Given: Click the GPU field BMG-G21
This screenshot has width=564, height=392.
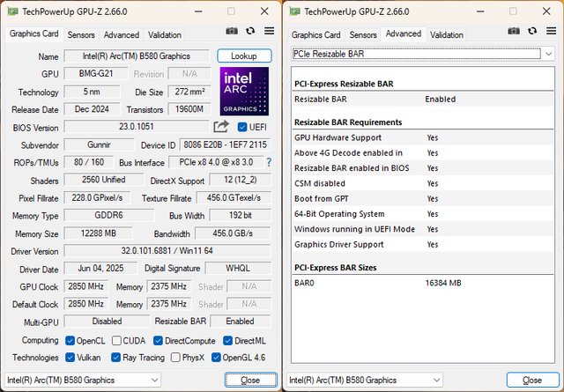Looking at the screenshot, I should point(96,74).
